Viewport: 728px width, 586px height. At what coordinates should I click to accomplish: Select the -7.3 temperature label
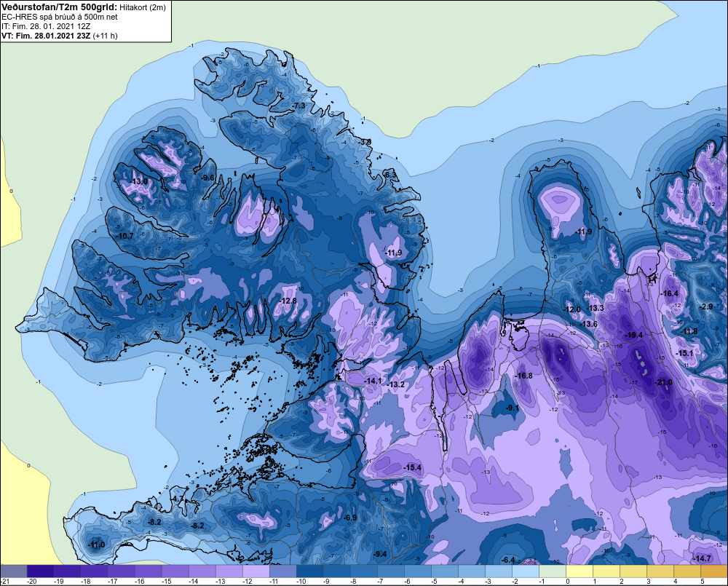(299, 106)
